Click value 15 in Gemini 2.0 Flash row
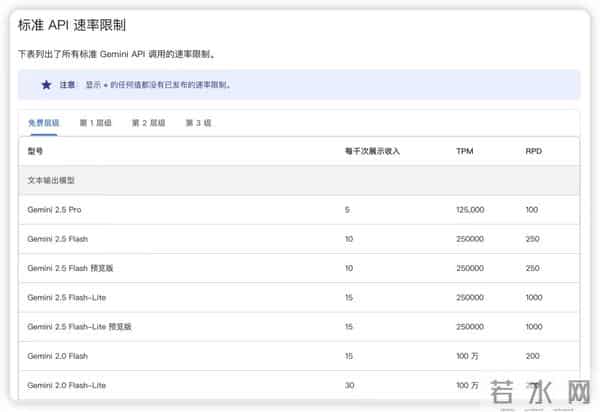The image size is (600, 412). click(x=349, y=356)
